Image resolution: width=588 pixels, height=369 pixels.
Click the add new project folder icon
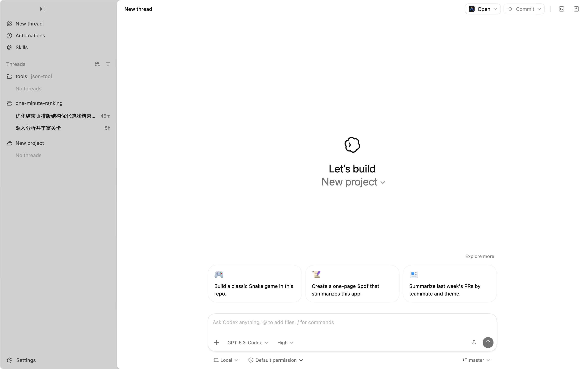click(97, 64)
